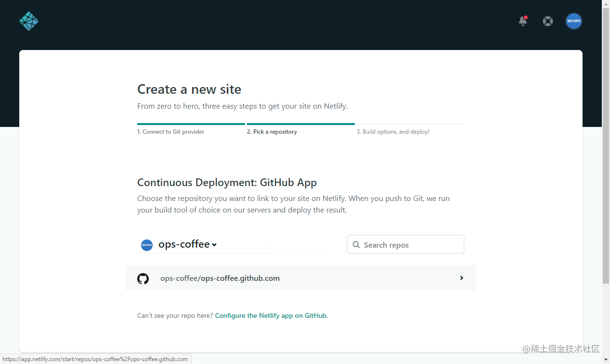
Task: Click the search magnifier icon
Action: coord(356,245)
